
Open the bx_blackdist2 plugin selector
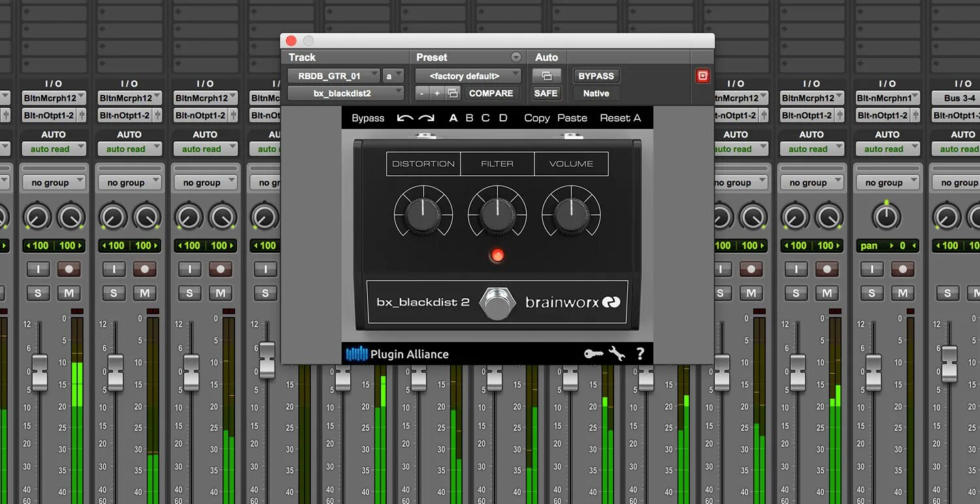tap(346, 93)
